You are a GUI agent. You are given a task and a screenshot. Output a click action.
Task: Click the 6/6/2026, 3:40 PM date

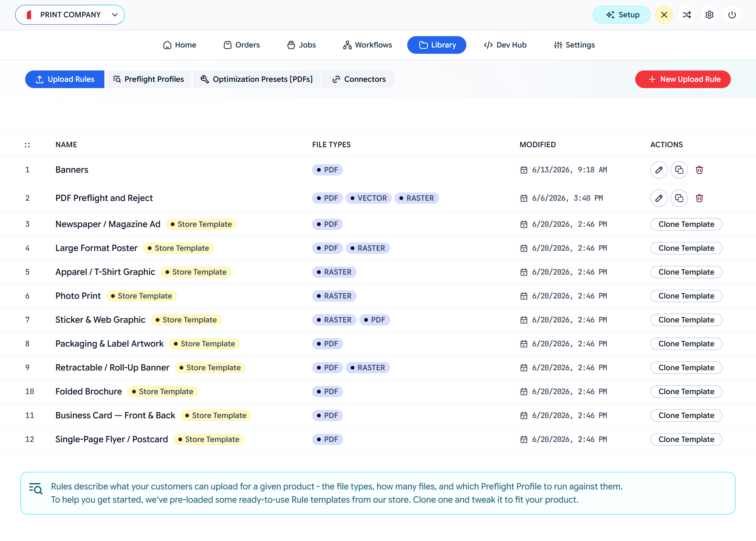567,198
